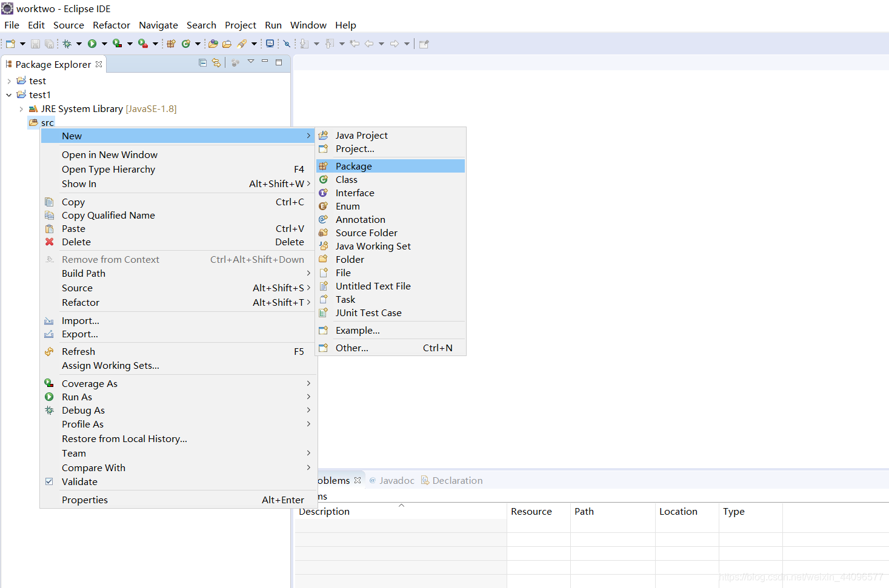
Task: Click Copy Qualified Name in context menu
Action: (x=178, y=216)
